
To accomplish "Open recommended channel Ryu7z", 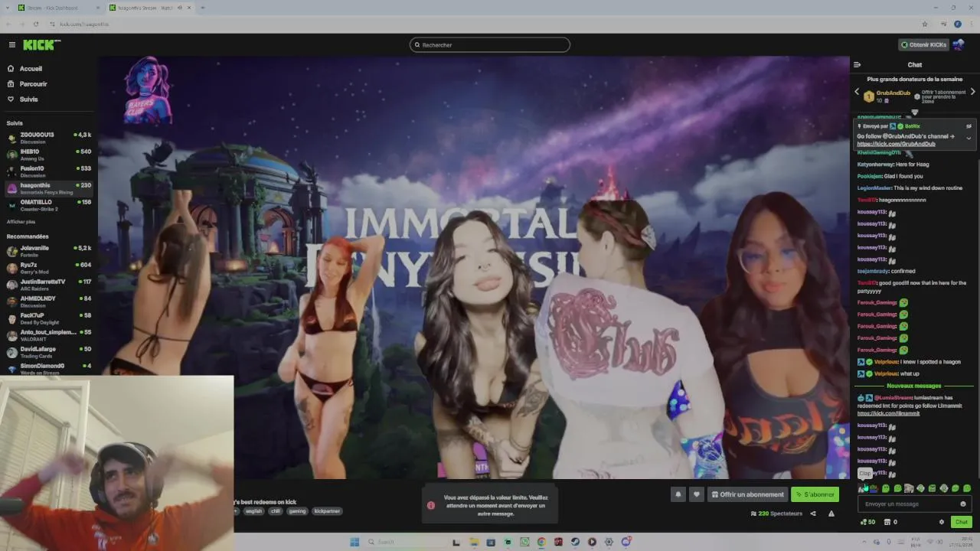I will [49, 268].
